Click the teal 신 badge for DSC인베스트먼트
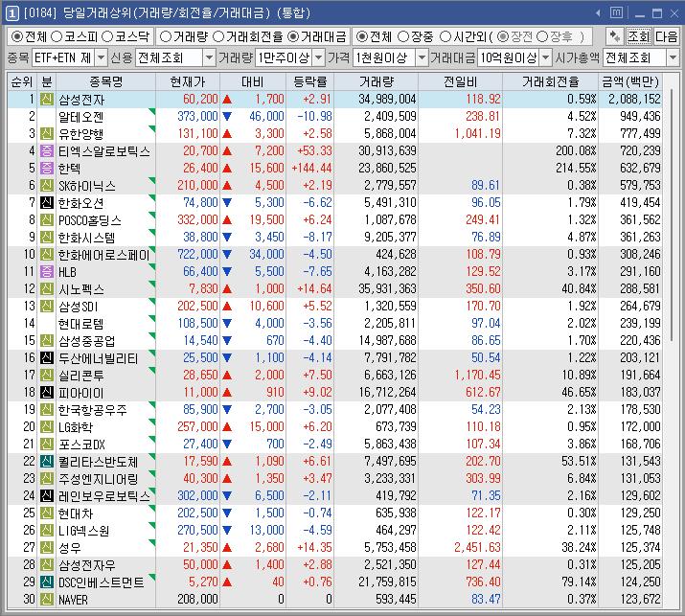685x616 pixels. [x=47, y=582]
